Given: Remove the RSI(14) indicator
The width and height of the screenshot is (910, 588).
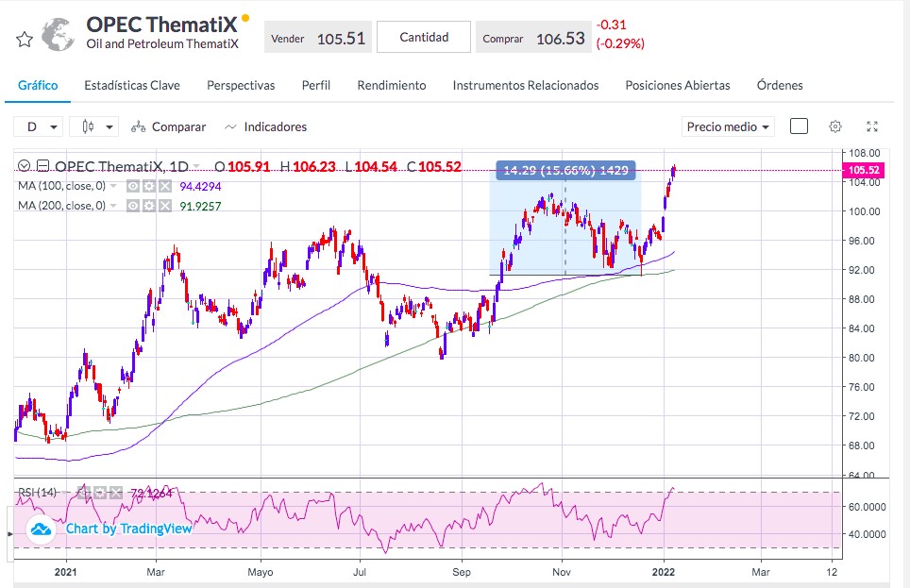Looking at the screenshot, I should (116, 493).
